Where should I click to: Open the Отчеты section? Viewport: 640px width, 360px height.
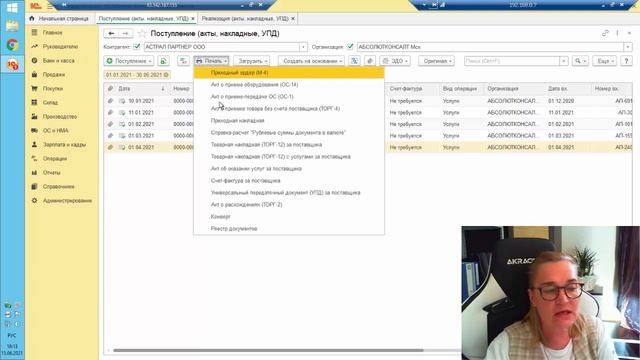point(51,173)
